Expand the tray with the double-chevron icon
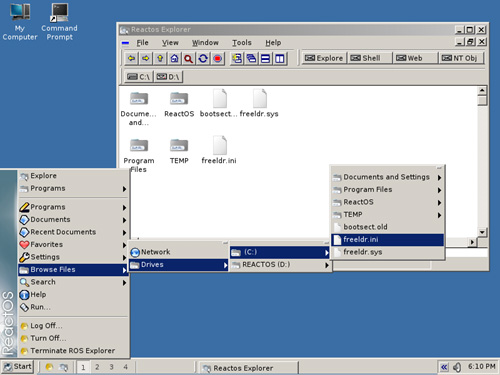 (444, 367)
